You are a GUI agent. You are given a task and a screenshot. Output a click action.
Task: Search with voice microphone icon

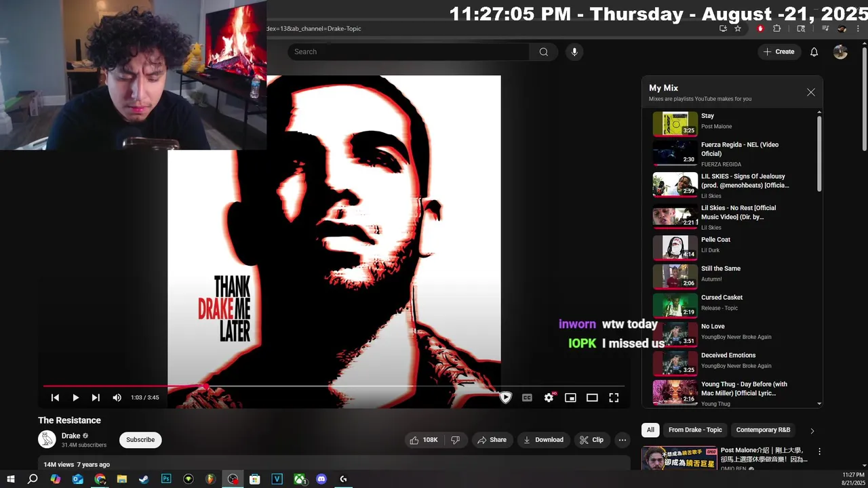click(574, 52)
